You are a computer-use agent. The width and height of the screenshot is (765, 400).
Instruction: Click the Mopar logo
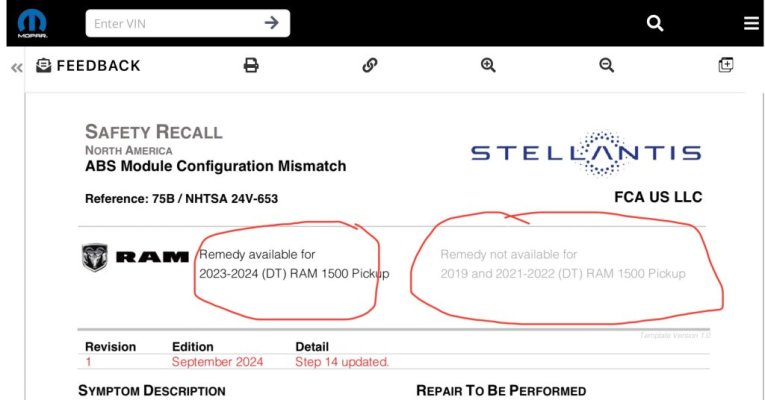tap(32, 23)
